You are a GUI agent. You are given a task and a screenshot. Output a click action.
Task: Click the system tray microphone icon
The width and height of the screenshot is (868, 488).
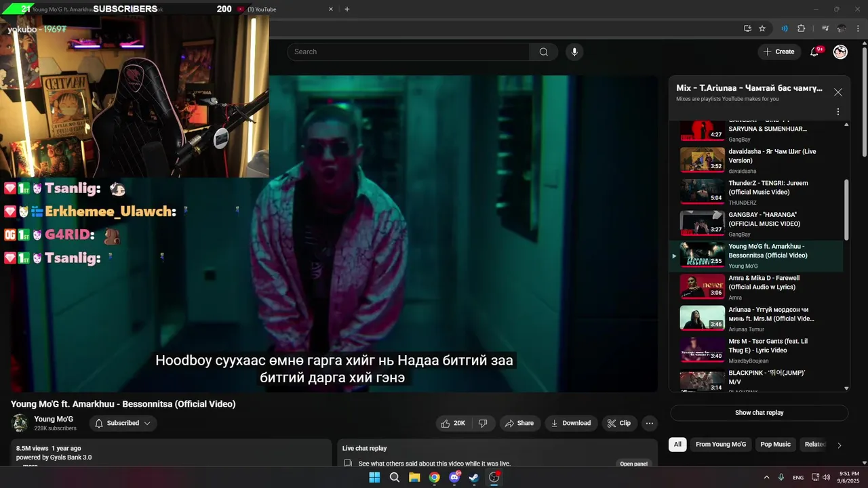tap(781, 477)
